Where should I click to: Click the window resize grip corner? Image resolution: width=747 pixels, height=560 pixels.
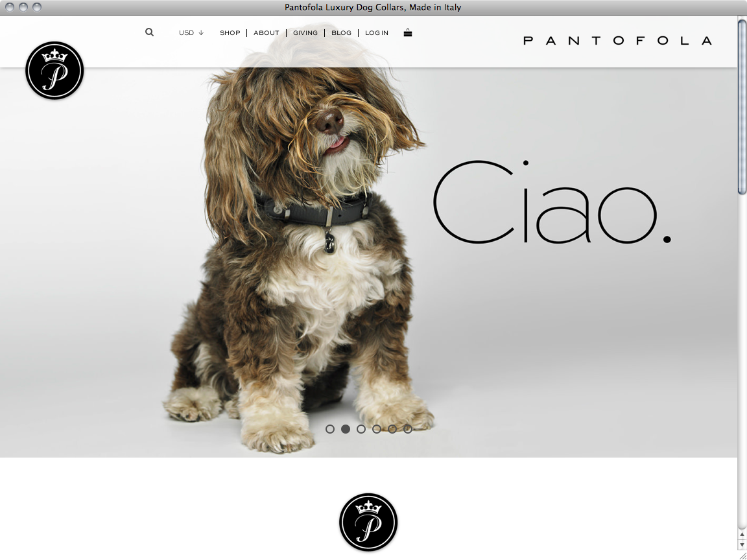(x=742, y=555)
